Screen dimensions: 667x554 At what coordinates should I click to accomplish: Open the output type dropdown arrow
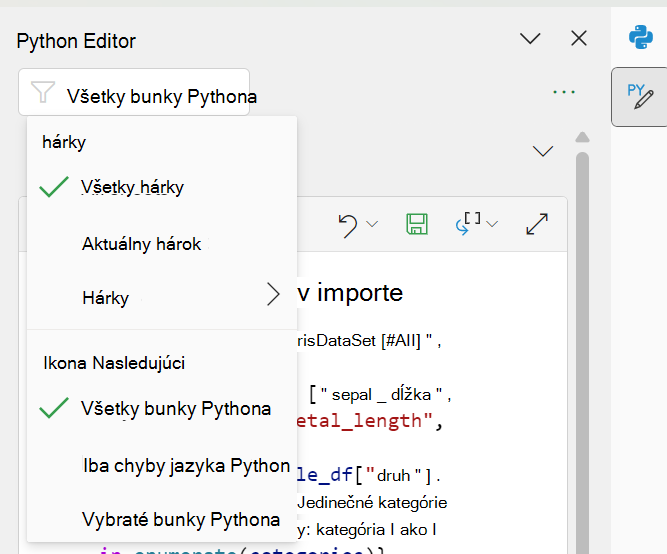point(492,224)
